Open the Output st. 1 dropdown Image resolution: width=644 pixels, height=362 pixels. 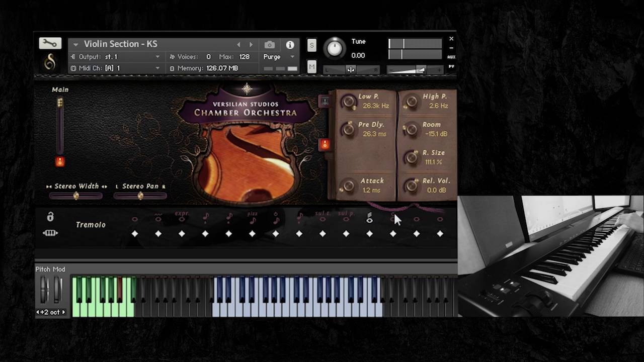(x=116, y=57)
